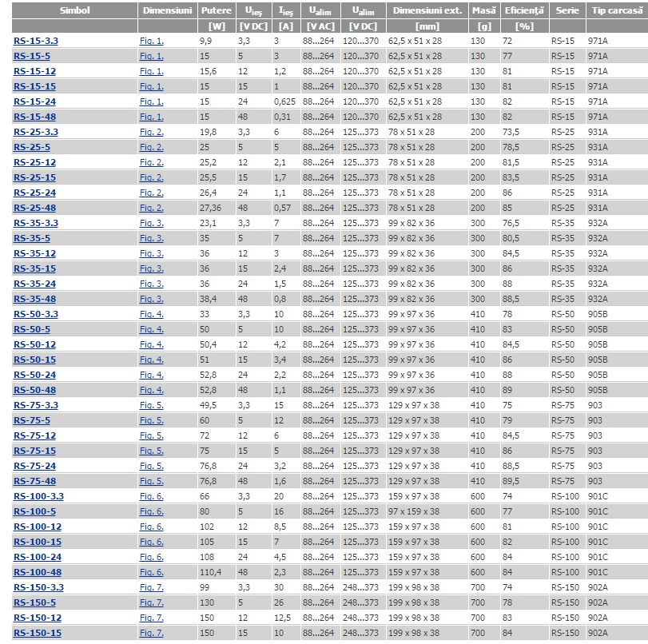Click the Simbol column header
The width and height of the screenshot is (648, 644).
tap(74, 10)
